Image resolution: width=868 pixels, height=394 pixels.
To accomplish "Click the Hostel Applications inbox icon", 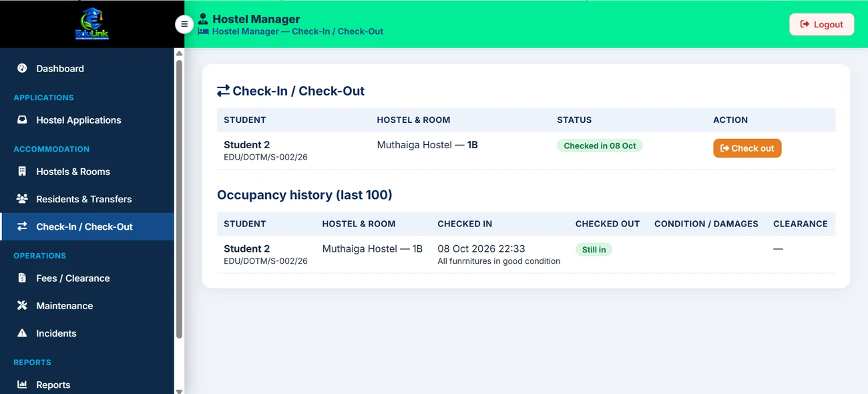I will click(x=22, y=120).
